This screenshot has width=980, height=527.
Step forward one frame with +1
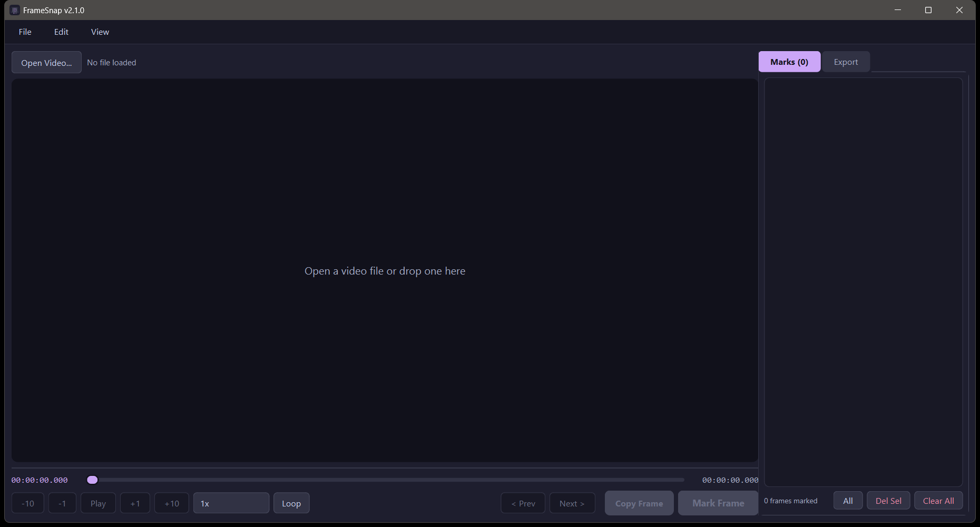135,503
